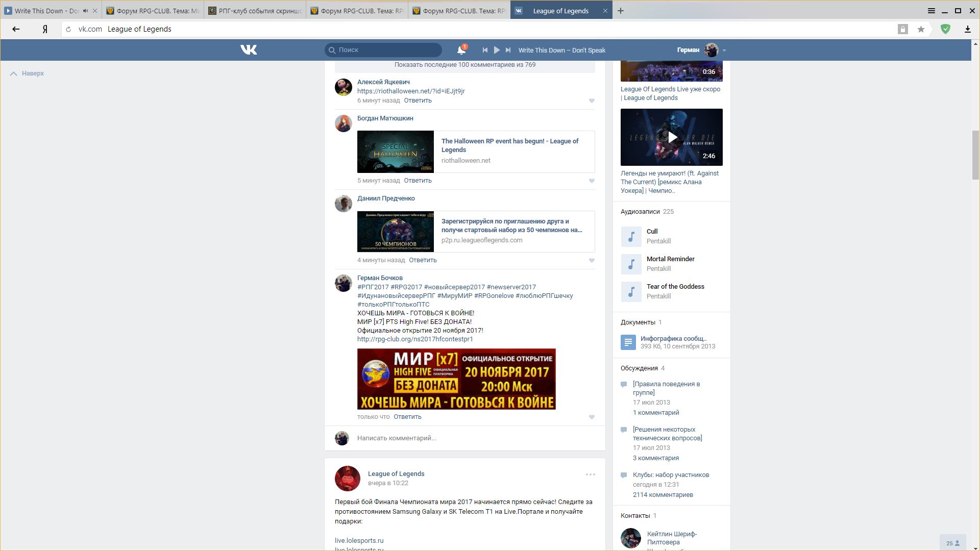Open live.lolesports.ru link in post
Viewport: 980px width, 551px height.
(359, 541)
